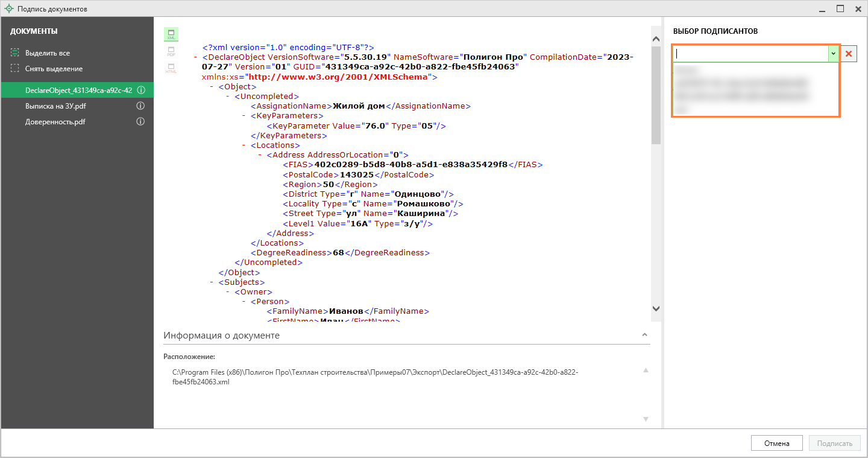Click the XML view icon
The width and height of the screenshot is (868, 458).
(171, 34)
